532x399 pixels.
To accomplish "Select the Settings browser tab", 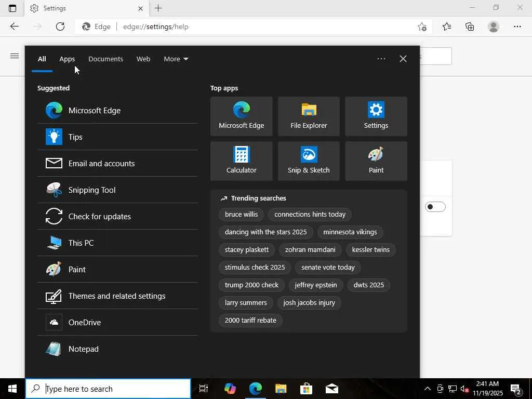I will click(87, 8).
